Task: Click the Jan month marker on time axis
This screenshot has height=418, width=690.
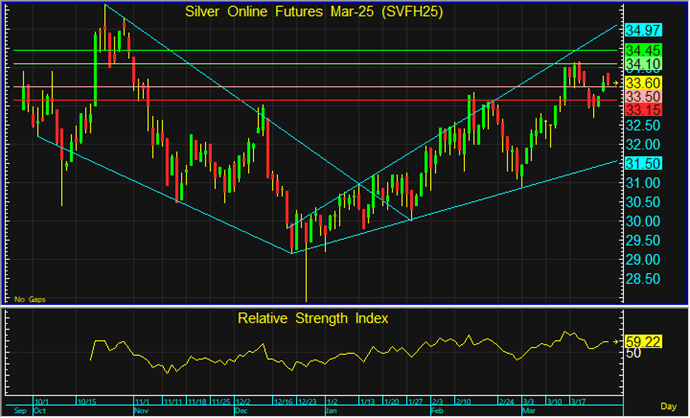Action: (x=329, y=410)
